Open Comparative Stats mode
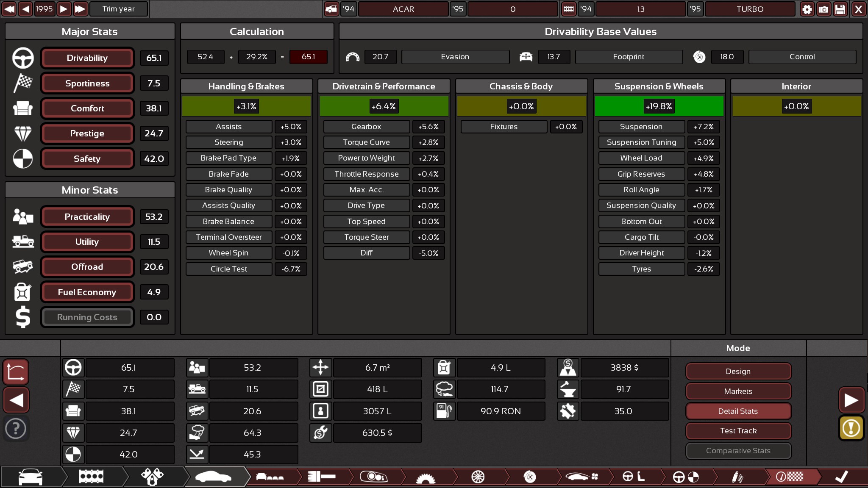 pyautogui.click(x=738, y=451)
